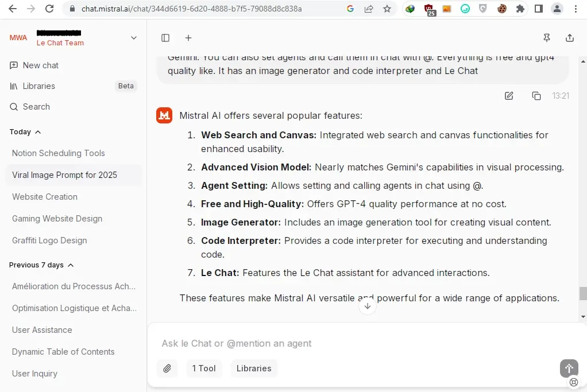The width and height of the screenshot is (587, 392).
Task: Toggle the sidebar panel icon
Action: point(165,38)
